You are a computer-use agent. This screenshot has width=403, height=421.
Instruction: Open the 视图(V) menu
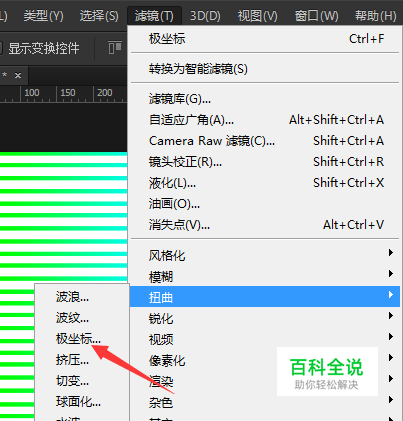[x=257, y=16]
